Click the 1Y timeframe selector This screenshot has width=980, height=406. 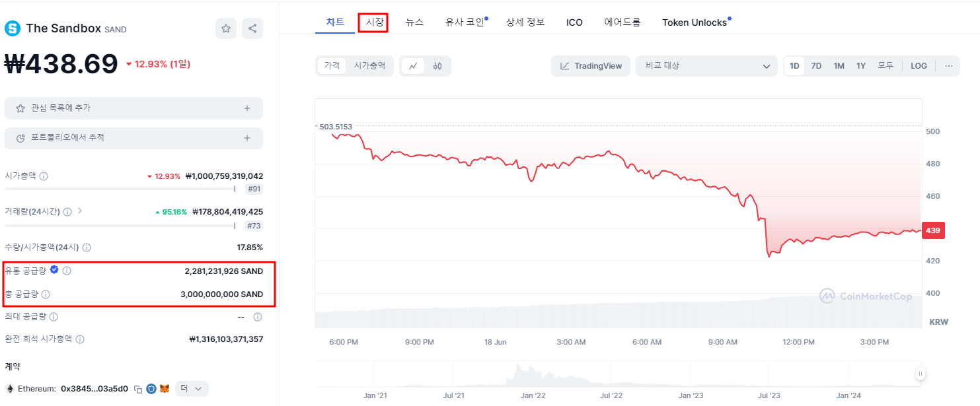pos(861,65)
